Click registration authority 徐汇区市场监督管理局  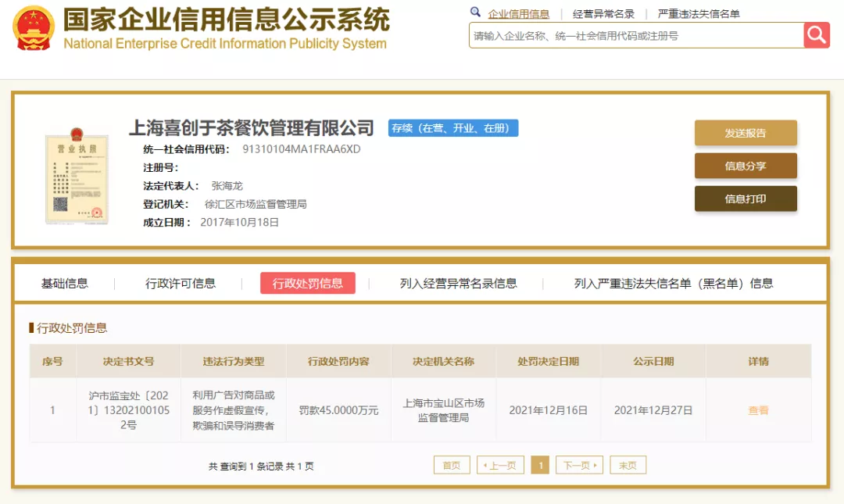click(x=255, y=204)
